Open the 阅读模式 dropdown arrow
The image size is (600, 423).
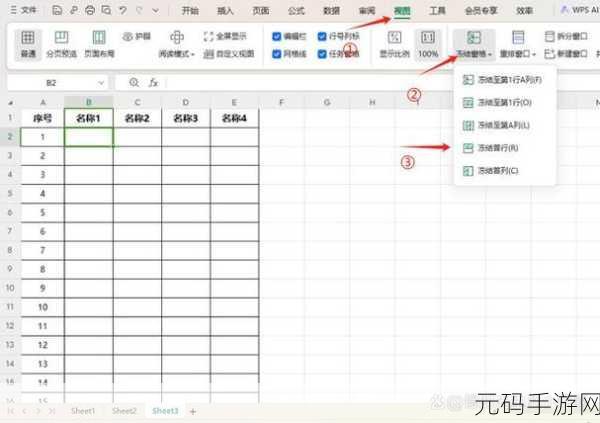pos(192,54)
